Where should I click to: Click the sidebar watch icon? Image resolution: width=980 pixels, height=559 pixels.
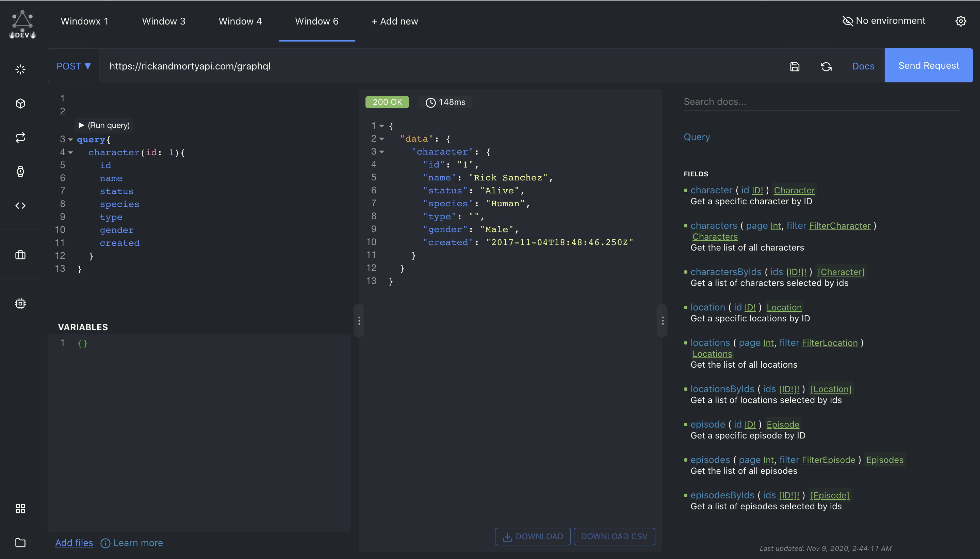(x=20, y=171)
